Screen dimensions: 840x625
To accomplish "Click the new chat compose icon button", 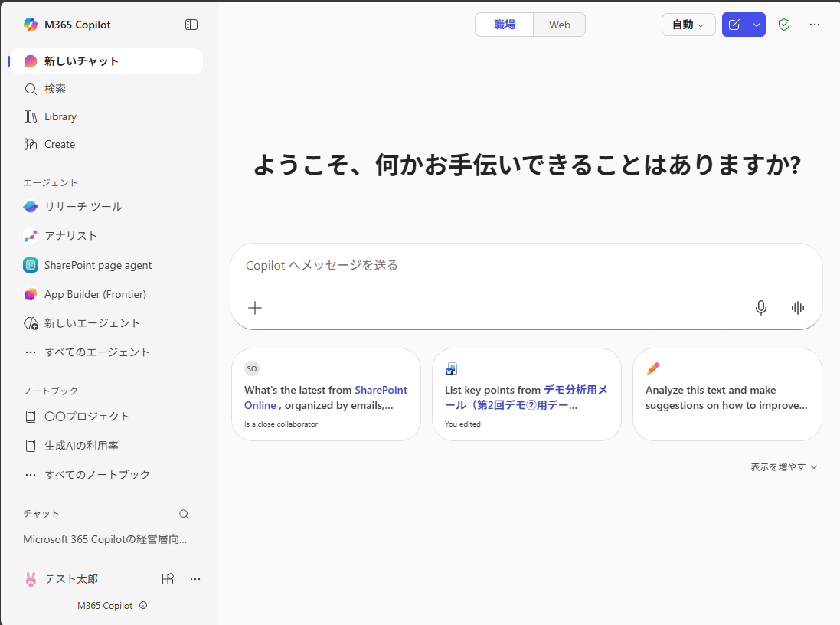I will 734,25.
